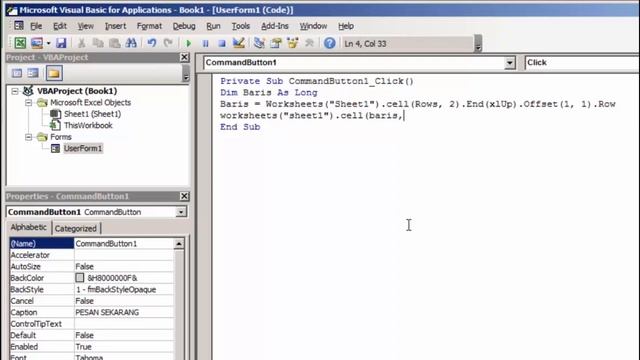This screenshot has width=640, height=360.
Task: Click the Paste toolbar icon
Action: pyautogui.click(x=114, y=43)
